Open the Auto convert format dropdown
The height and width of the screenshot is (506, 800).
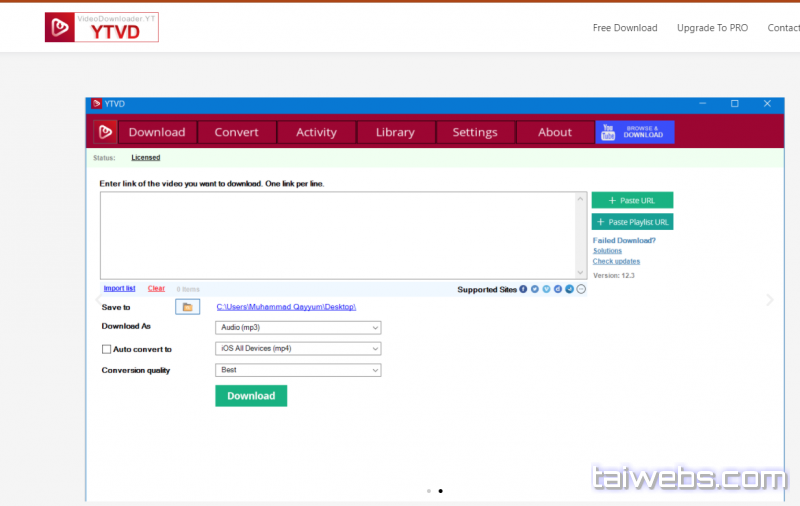coord(298,349)
